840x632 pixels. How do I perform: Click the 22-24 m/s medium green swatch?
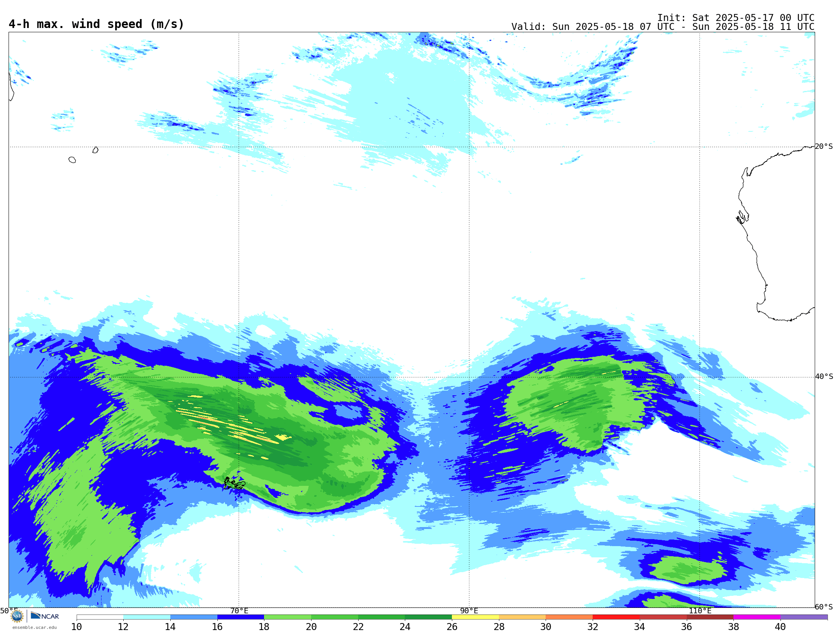pyautogui.click(x=381, y=617)
